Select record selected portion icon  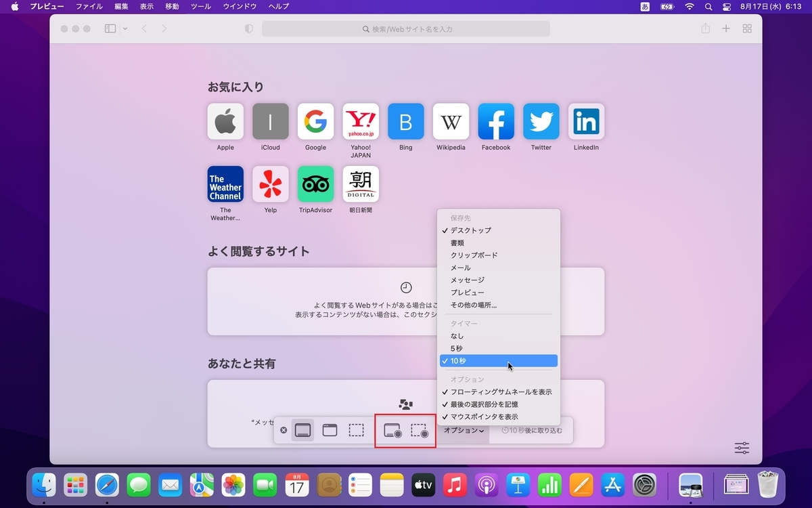coord(420,431)
